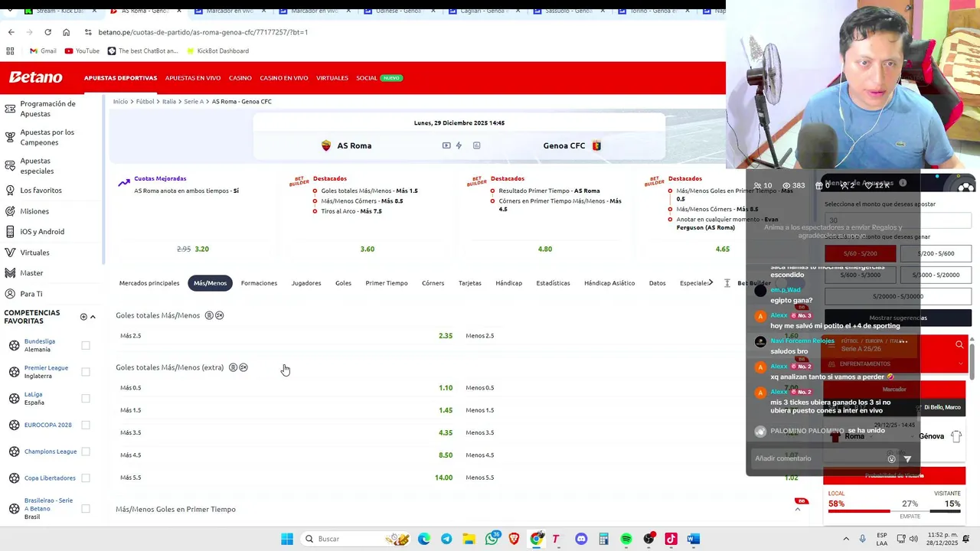Select the Mercados principales tab
Screen dimensions: 980x551
tap(149, 283)
